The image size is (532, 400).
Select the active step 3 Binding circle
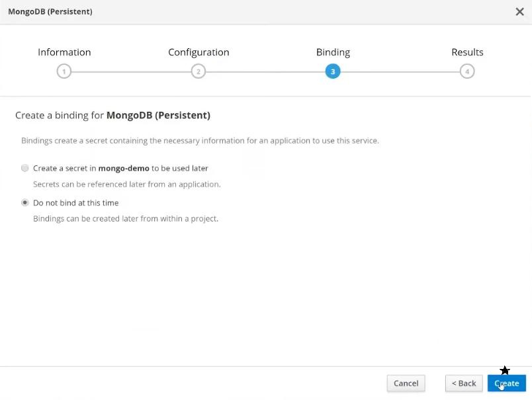click(x=333, y=71)
